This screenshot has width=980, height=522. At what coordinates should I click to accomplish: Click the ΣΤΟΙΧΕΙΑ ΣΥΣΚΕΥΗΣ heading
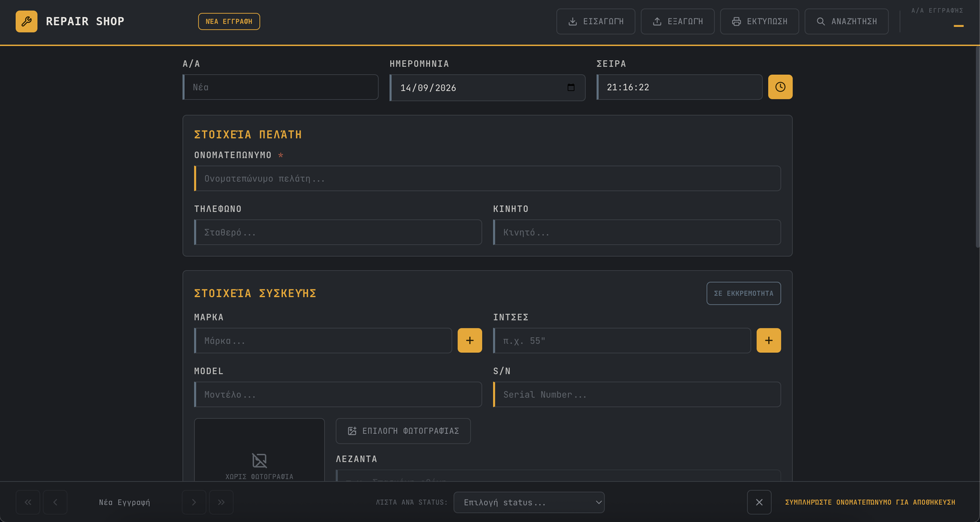(x=255, y=293)
